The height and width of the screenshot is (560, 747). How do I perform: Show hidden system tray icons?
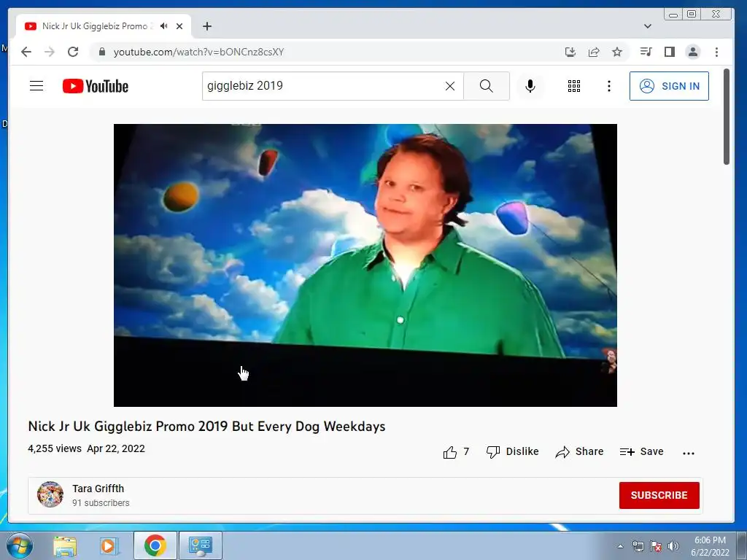coord(620,546)
